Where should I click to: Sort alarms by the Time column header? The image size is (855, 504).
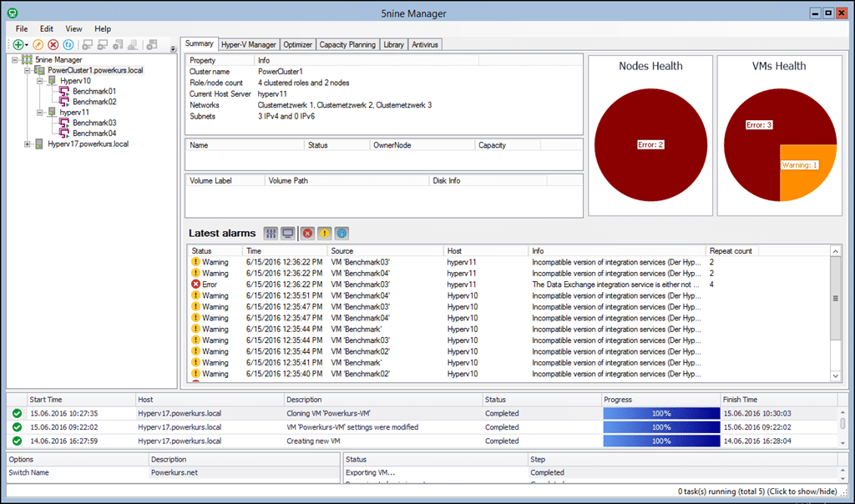click(x=285, y=250)
